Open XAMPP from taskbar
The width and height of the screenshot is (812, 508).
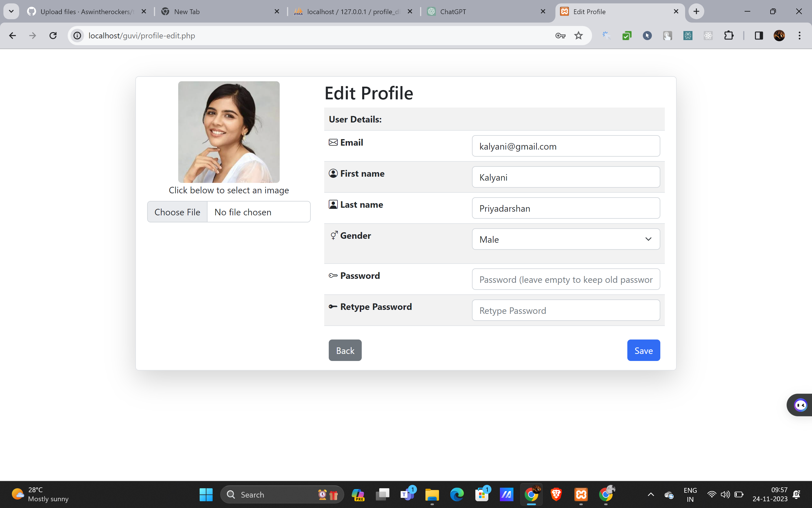581,494
